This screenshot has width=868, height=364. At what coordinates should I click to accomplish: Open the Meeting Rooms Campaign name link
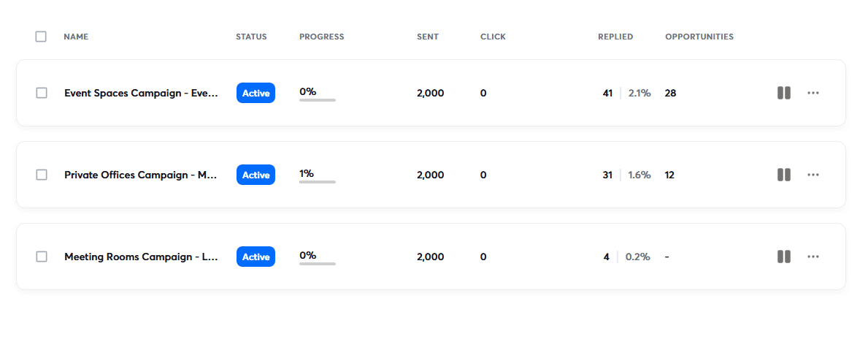[x=141, y=257]
